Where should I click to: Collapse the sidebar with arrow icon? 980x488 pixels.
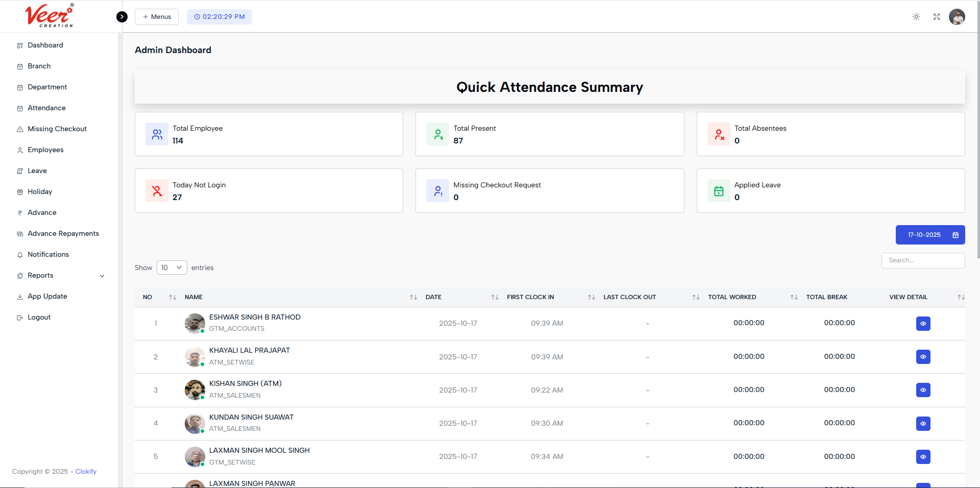coord(121,17)
